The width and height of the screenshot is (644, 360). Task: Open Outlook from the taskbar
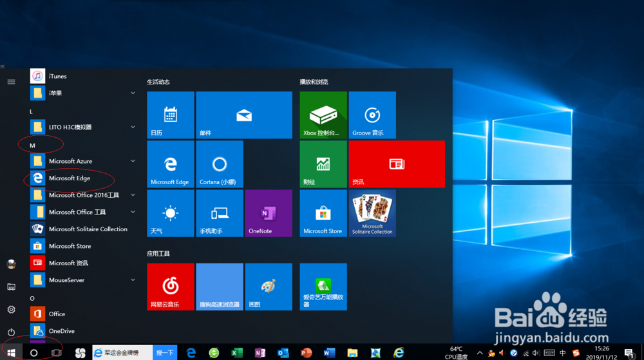coord(283,353)
